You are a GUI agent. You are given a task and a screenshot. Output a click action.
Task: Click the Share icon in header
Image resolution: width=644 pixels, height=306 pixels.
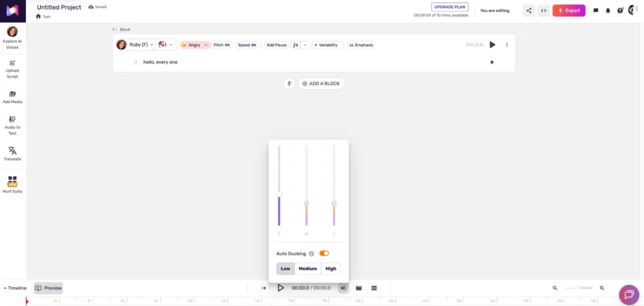[529, 11]
